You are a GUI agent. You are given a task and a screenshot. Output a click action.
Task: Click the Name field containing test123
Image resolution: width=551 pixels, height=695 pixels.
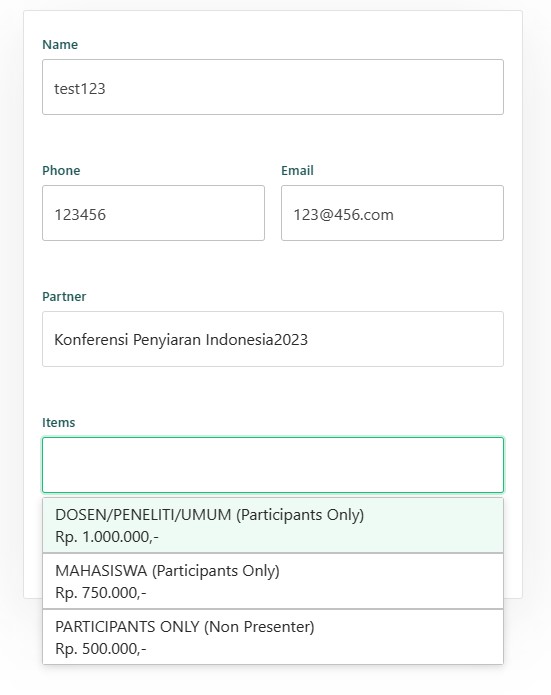(273, 87)
